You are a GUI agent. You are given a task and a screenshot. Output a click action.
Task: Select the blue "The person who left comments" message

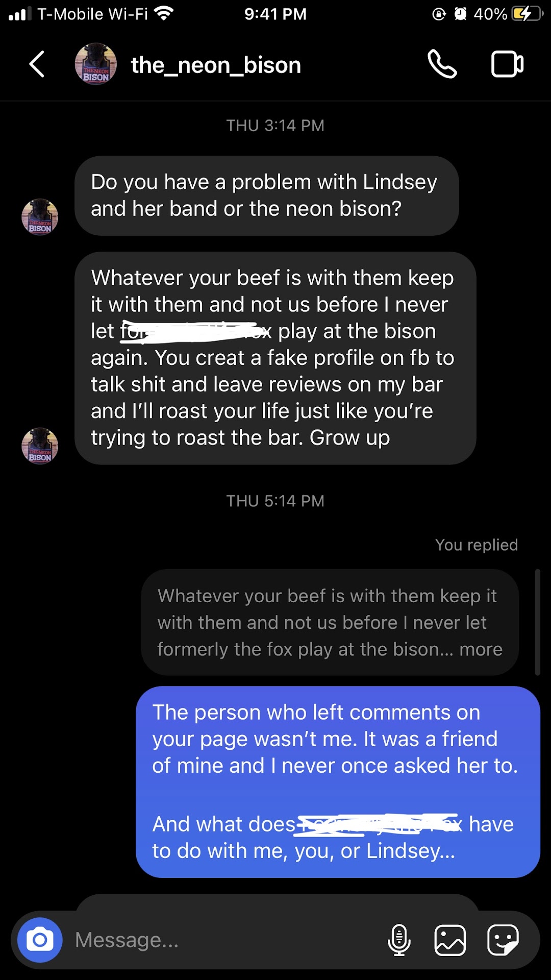tap(337, 781)
